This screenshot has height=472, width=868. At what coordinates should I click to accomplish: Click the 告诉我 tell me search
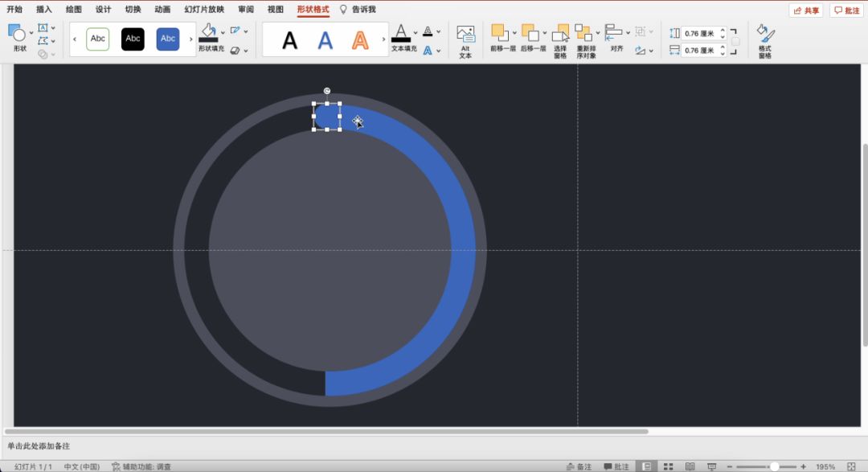(x=358, y=9)
